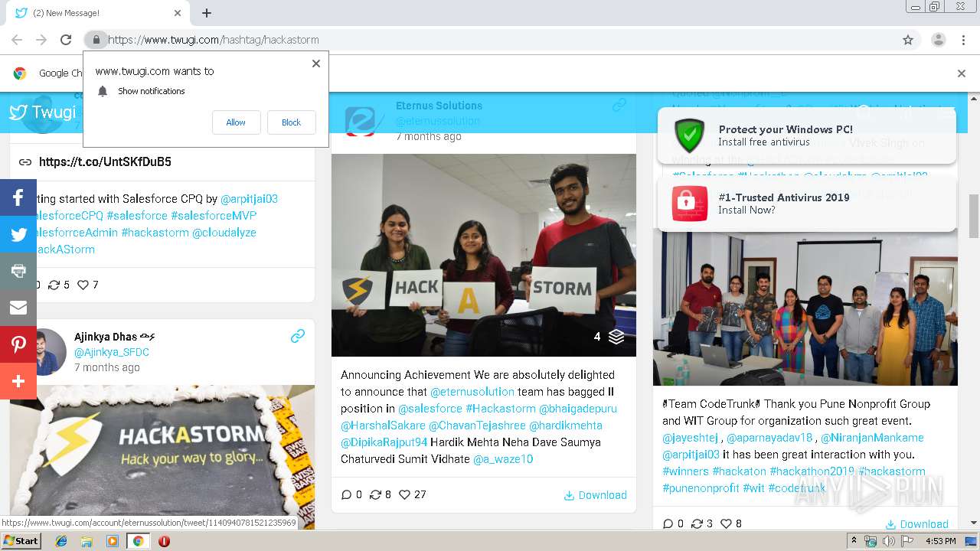Click #punenonprofit hashtag

[701, 488]
